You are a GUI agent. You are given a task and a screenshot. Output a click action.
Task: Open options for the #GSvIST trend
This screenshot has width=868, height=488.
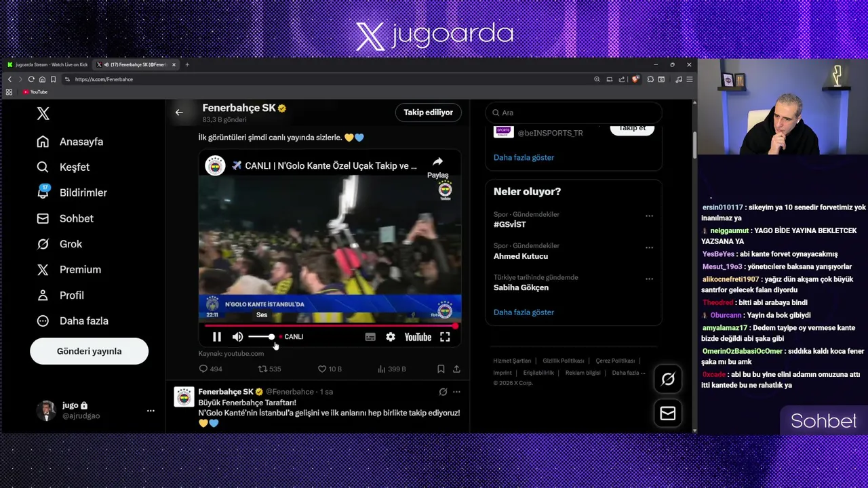tap(649, 216)
